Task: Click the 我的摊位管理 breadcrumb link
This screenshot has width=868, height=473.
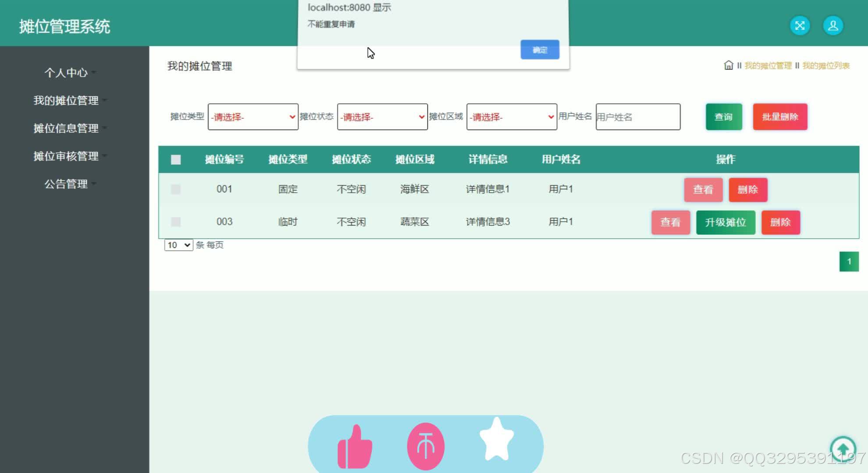Action: coord(768,66)
